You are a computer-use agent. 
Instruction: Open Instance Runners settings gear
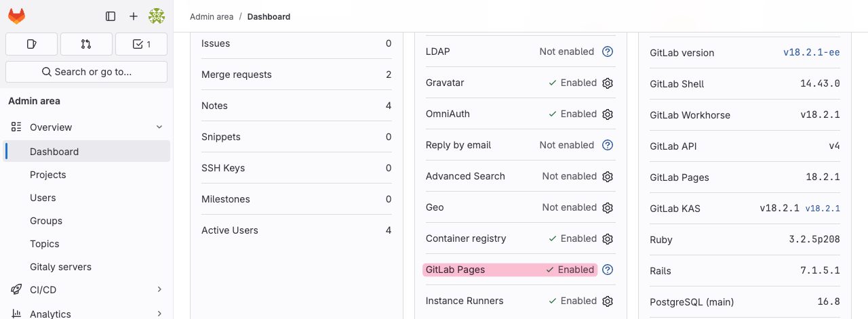pos(608,301)
